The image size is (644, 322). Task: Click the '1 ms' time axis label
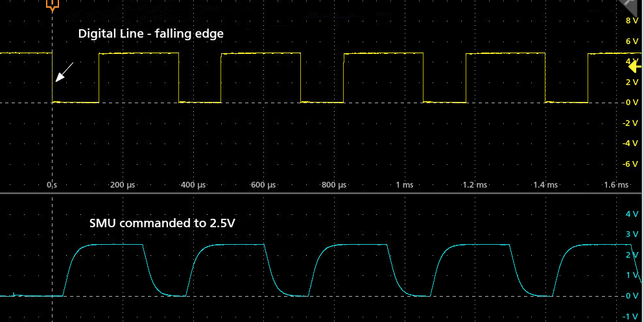(x=404, y=185)
